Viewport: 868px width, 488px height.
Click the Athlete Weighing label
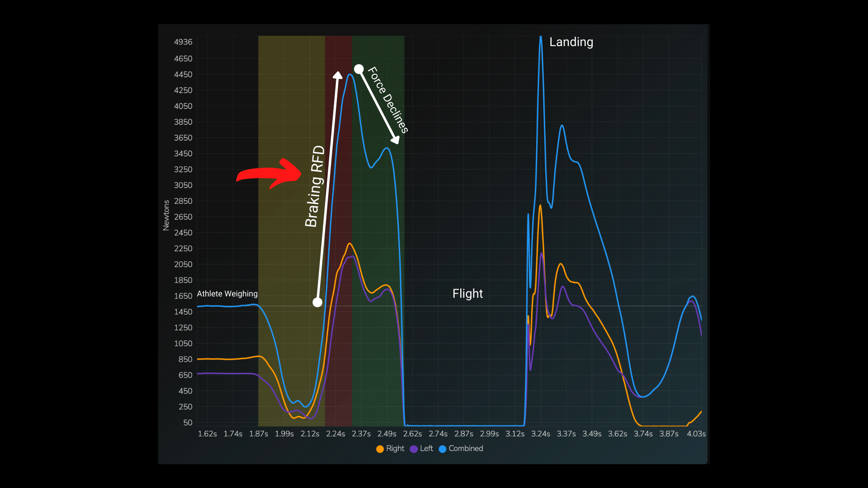(x=227, y=294)
